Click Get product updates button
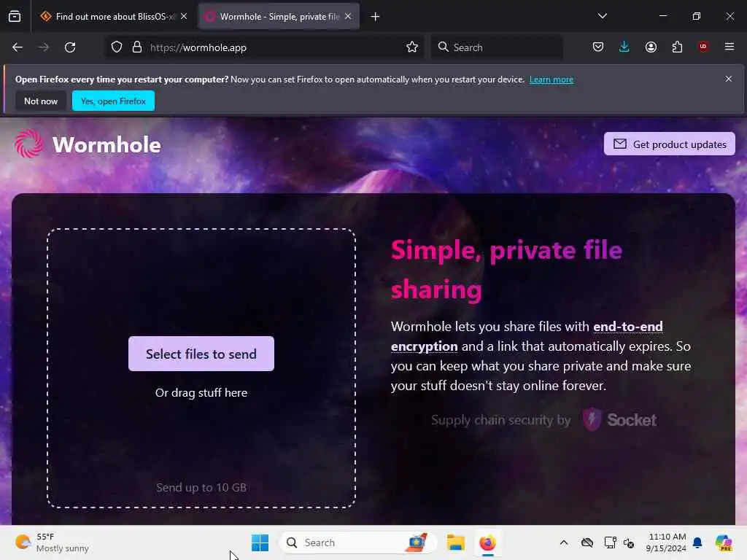747x560 pixels. tap(670, 144)
